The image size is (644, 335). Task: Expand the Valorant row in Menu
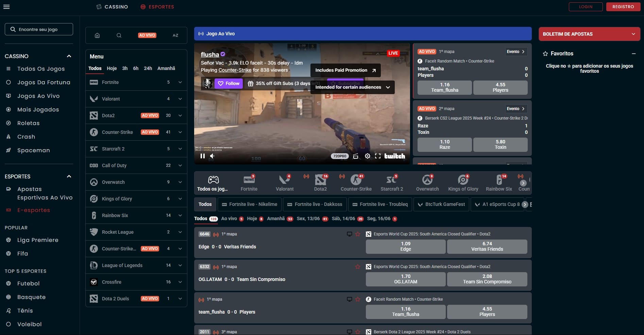coord(180,99)
